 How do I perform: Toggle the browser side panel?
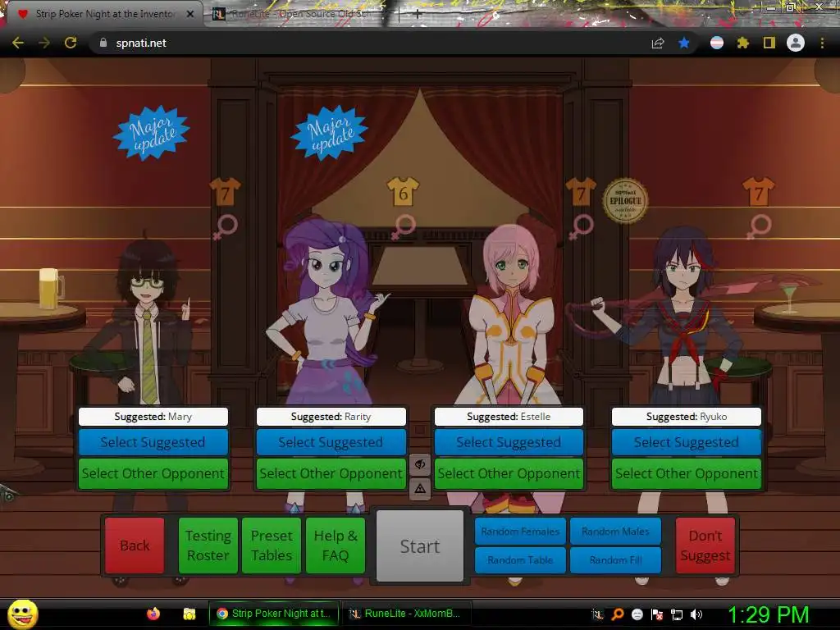pos(769,43)
